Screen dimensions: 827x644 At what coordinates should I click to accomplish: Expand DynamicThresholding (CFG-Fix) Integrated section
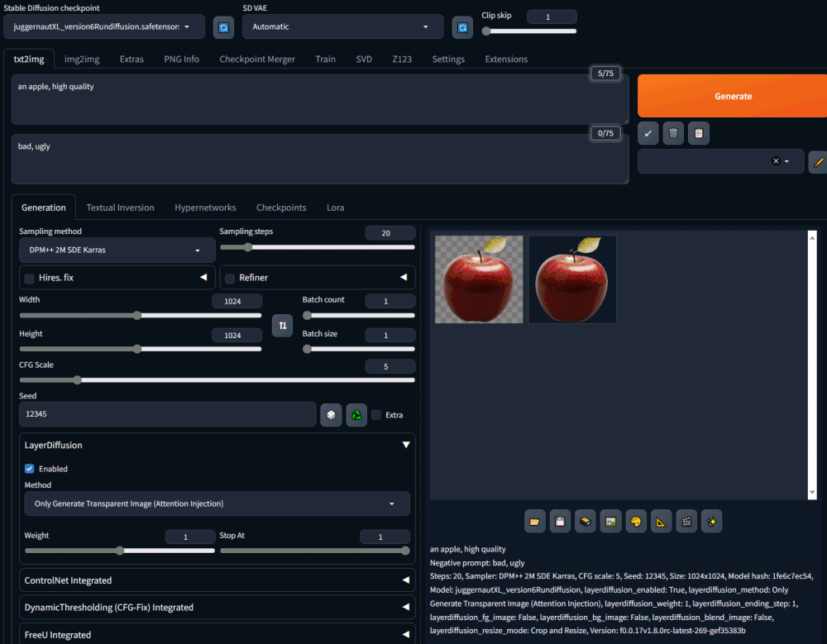pos(217,607)
